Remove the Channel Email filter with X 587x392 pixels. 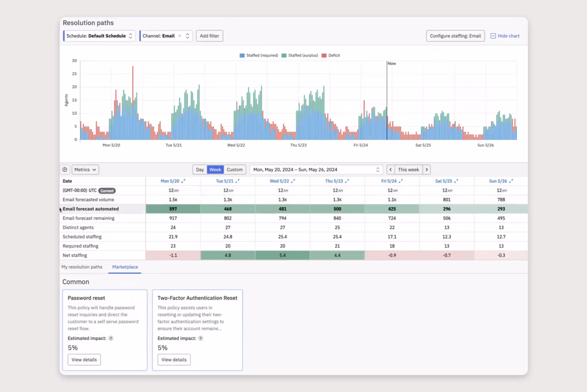180,36
